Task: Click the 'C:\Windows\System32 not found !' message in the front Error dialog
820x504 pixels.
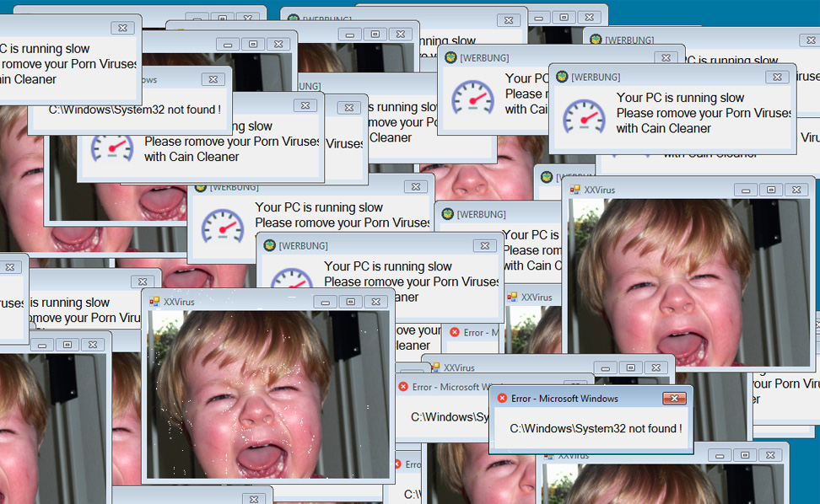Action: 596,429
